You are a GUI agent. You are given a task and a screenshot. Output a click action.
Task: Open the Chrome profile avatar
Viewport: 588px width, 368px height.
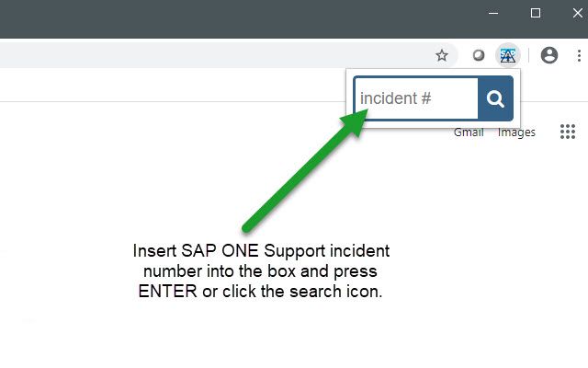coord(549,55)
